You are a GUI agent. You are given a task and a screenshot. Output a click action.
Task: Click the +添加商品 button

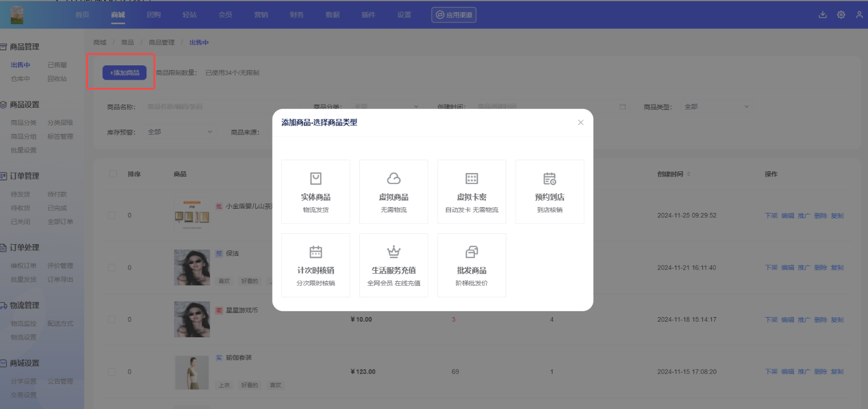(124, 73)
